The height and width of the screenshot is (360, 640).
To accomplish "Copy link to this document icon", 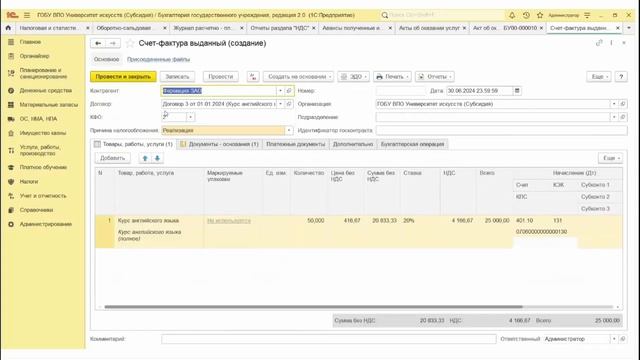I will coord(599,43).
